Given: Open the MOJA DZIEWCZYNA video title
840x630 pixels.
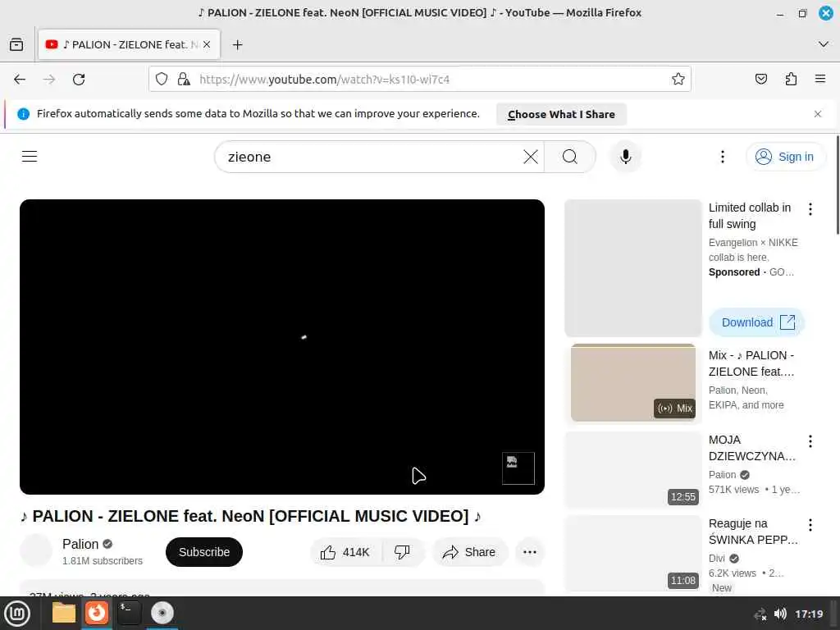Looking at the screenshot, I should (751, 448).
